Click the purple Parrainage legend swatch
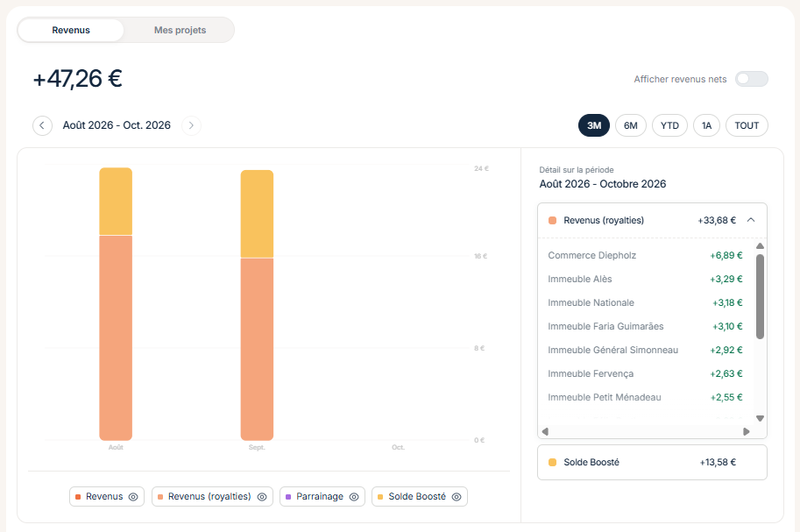This screenshot has width=800, height=532. click(x=288, y=497)
